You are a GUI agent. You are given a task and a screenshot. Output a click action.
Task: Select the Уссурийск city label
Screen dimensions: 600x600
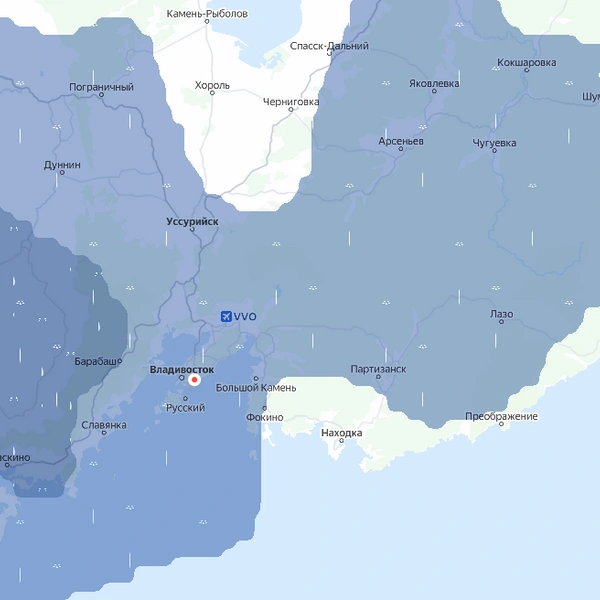[192, 222]
